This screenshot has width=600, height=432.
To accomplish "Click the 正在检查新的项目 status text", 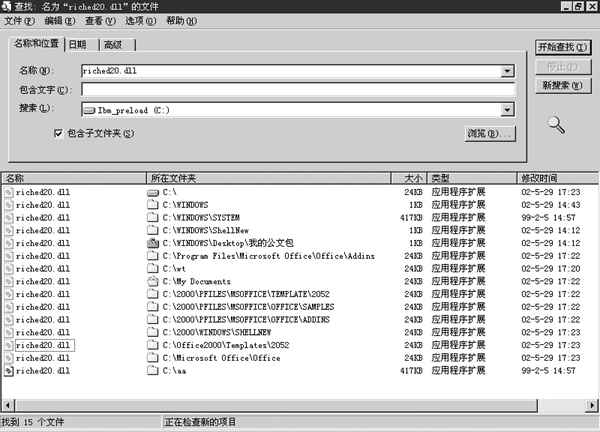I will click(x=200, y=422).
